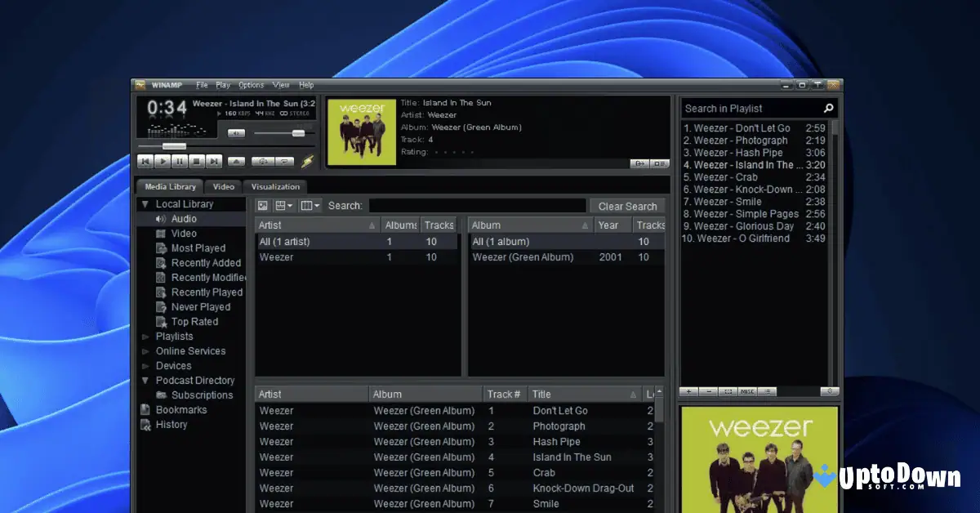Open the view-style dropdown in library toolbar

tap(285, 205)
